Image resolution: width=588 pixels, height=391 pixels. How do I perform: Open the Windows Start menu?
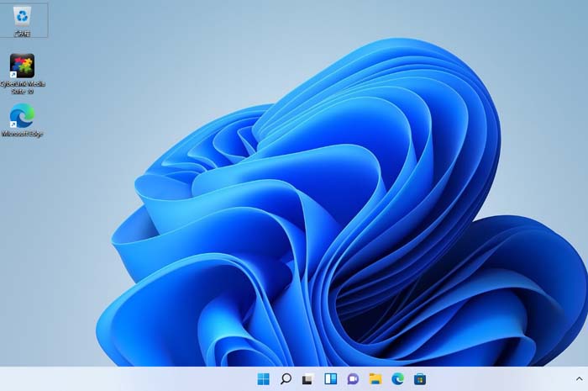pos(263,379)
